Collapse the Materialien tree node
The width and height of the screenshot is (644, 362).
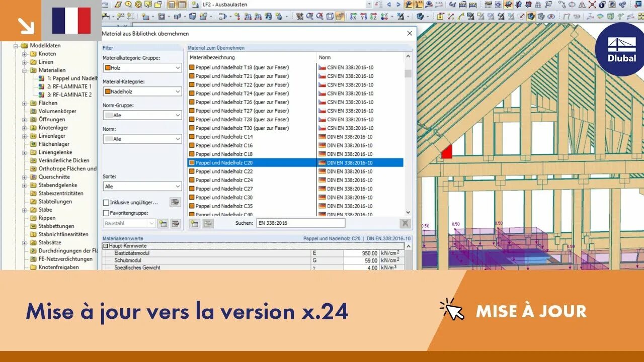click(24, 70)
